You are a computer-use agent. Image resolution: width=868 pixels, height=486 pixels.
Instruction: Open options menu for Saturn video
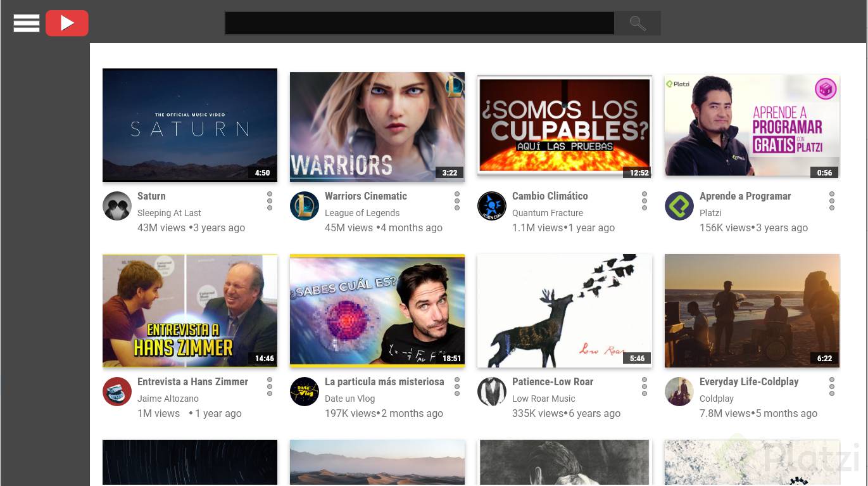270,201
